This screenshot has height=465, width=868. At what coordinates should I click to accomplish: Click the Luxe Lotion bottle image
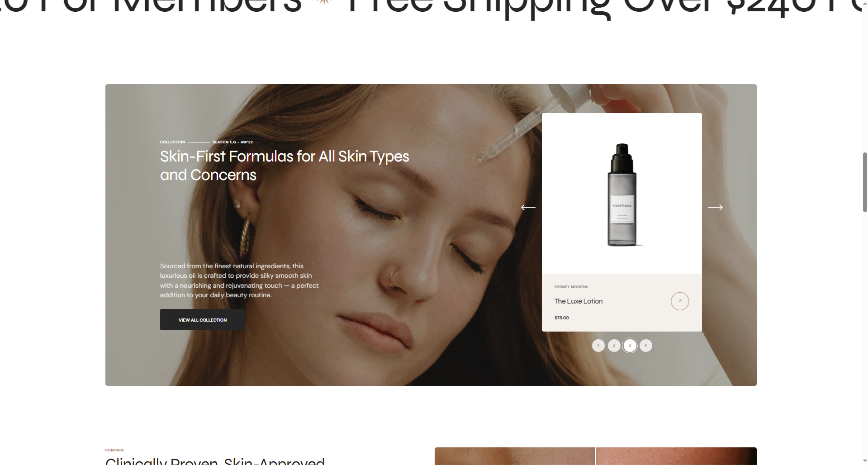[622, 195]
